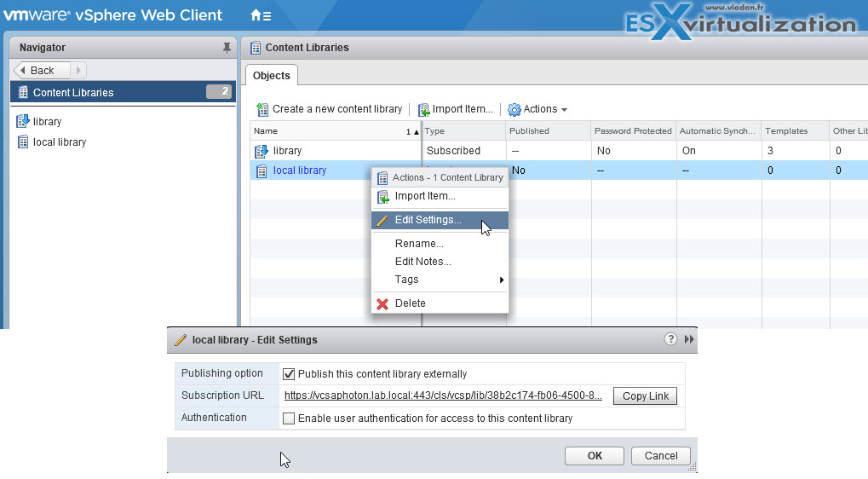
Task: Click the context menu Import Item icon
Action: [x=382, y=197]
